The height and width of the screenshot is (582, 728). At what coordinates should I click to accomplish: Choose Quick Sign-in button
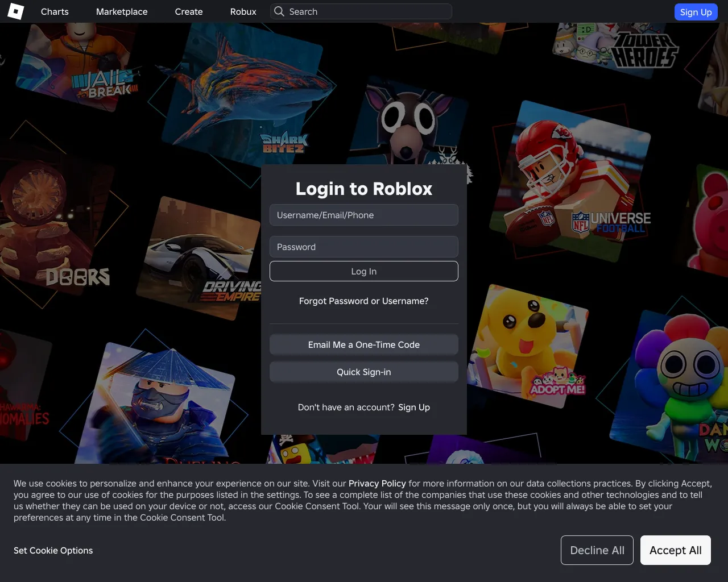(x=364, y=372)
